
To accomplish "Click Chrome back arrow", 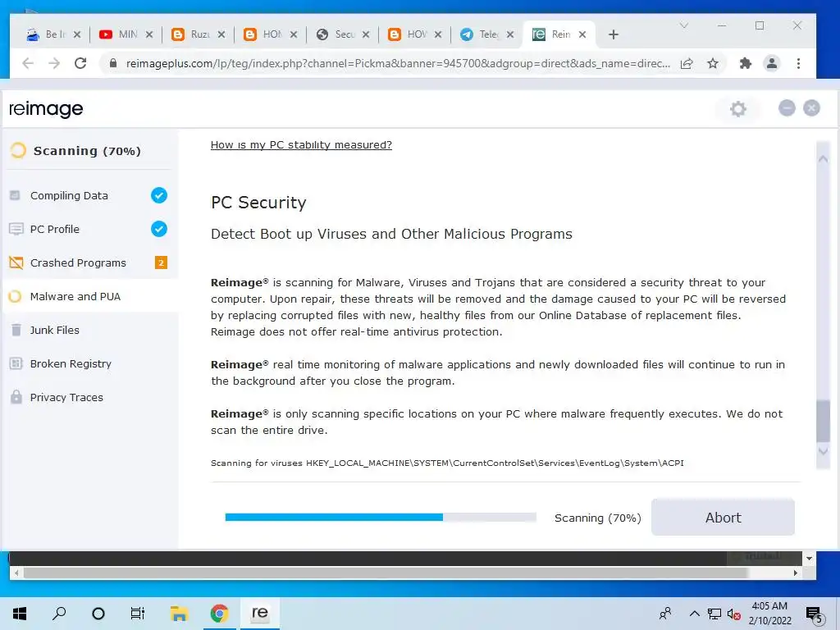I will click(x=28, y=63).
